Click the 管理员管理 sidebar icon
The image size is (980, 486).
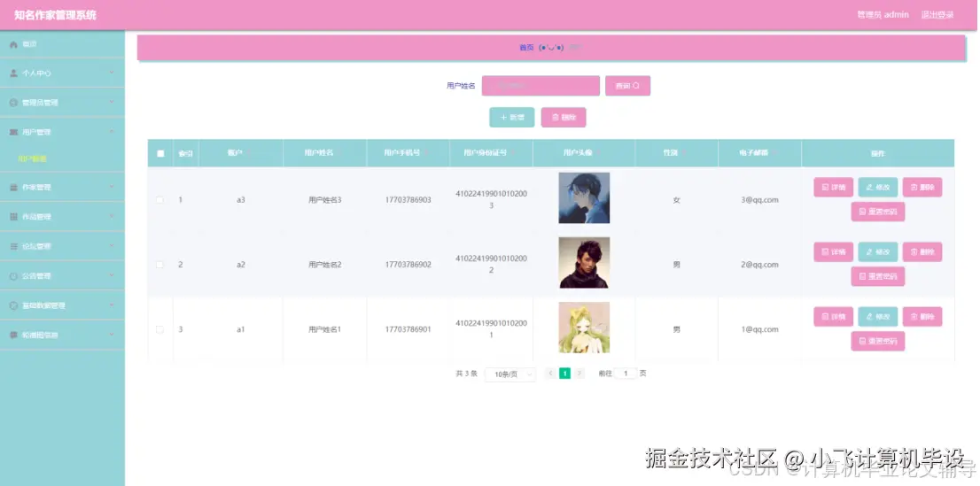click(x=14, y=103)
